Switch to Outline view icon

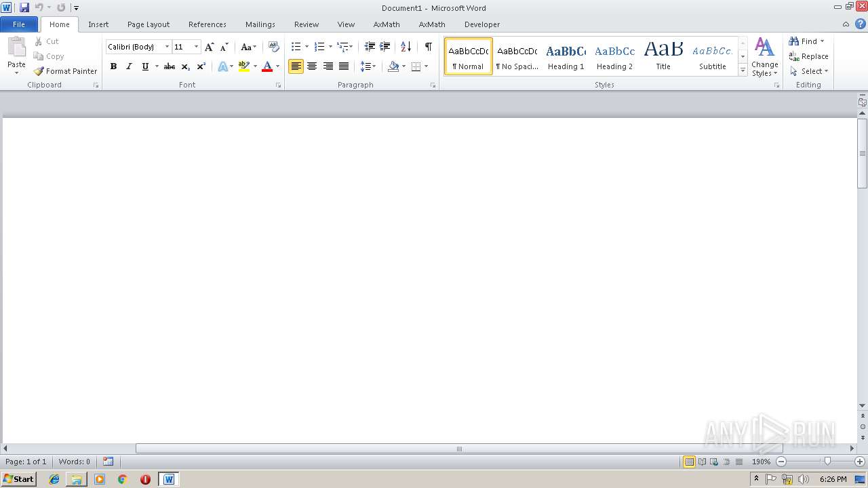pyautogui.click(x=726, y=462)
